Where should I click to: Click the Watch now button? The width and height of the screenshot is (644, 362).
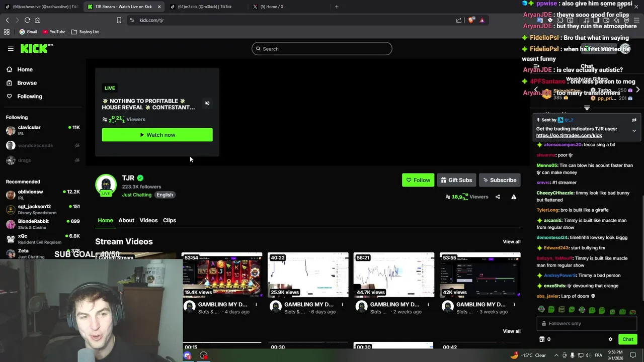[x=157, y=135]
